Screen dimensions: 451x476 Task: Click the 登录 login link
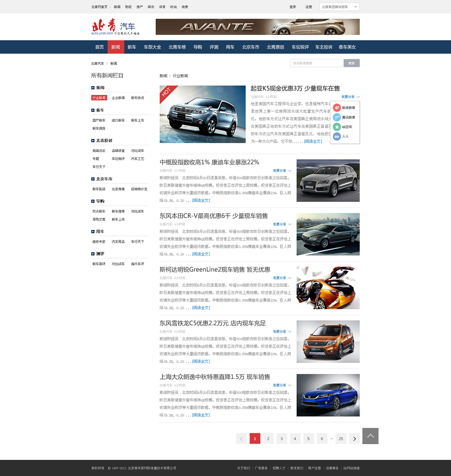point(293,7)
